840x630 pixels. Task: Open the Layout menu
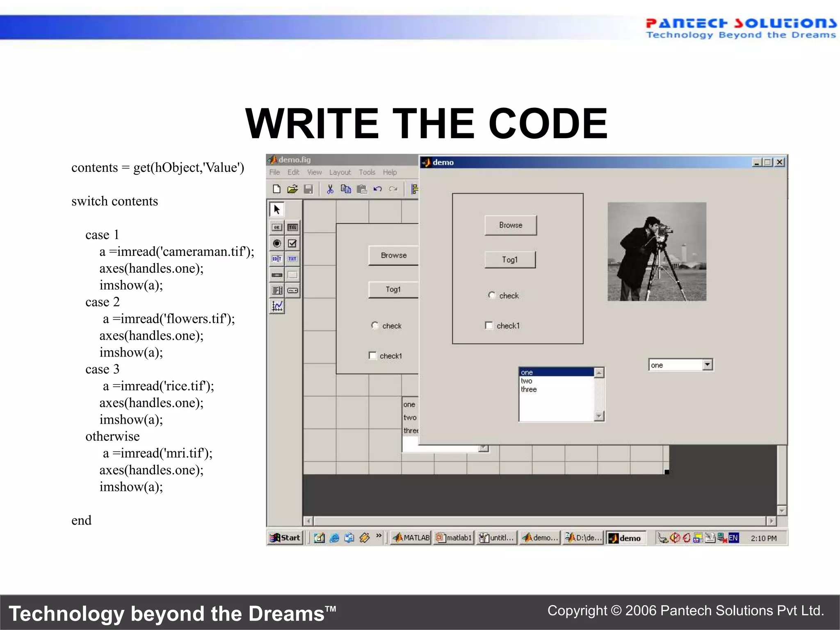pyautogui.click(x=340, y=172)
